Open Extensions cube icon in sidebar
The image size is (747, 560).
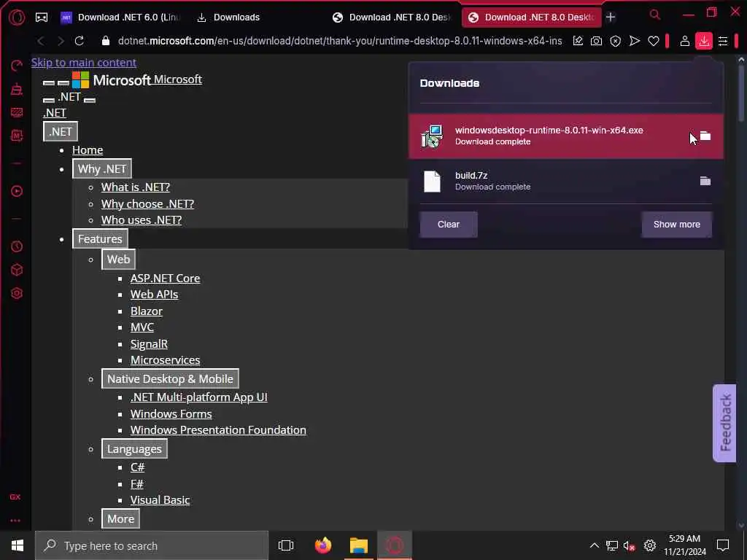(x=17, y=270)
